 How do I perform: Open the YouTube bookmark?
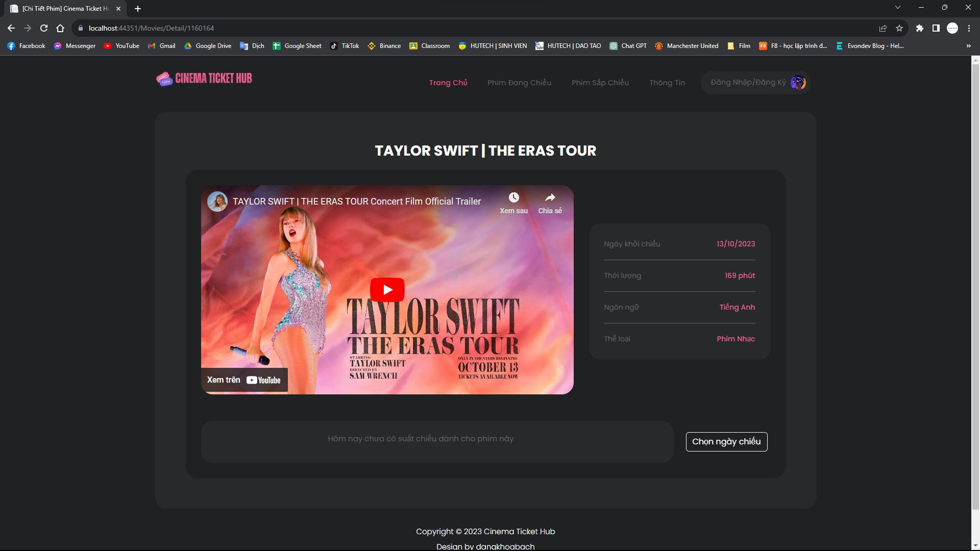(121, 46)
